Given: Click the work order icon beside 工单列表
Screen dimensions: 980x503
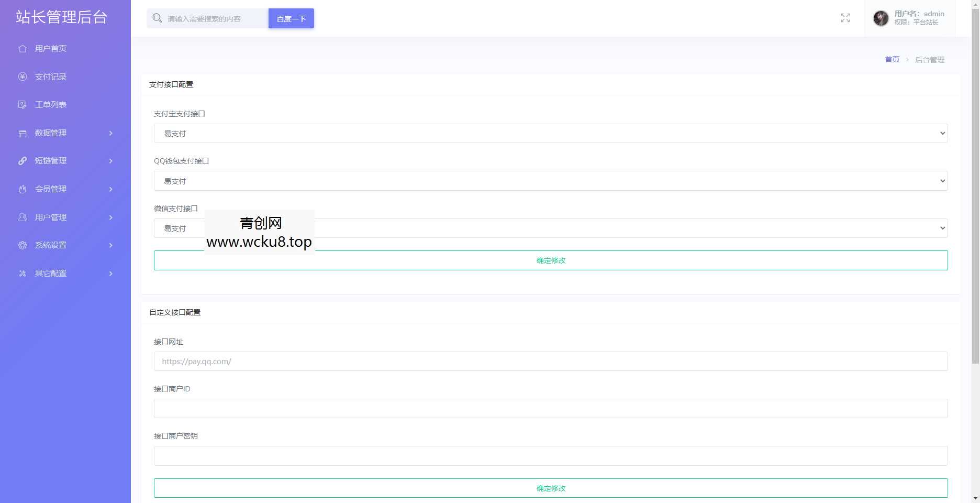Looking at the screenshot, I should [23, 105].
